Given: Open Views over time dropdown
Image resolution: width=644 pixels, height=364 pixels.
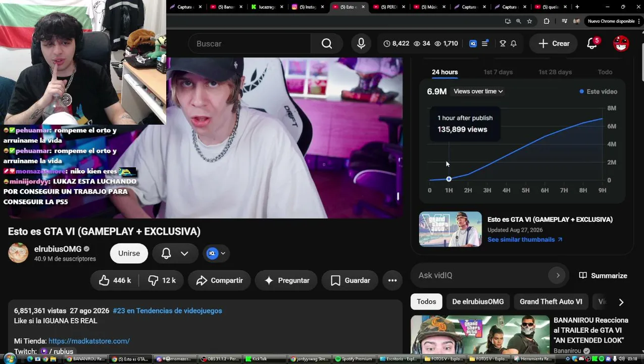Looking at the screenshot, I should click(478, 92).
